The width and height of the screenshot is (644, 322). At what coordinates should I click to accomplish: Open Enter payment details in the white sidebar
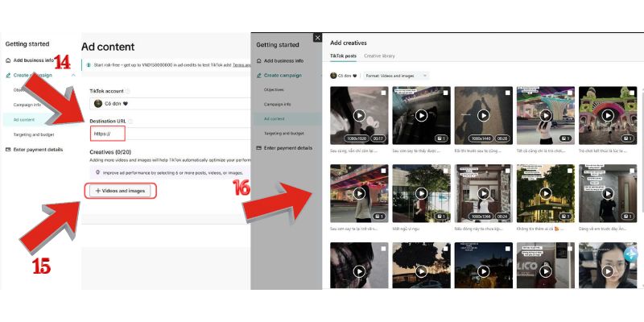point(38,150)
